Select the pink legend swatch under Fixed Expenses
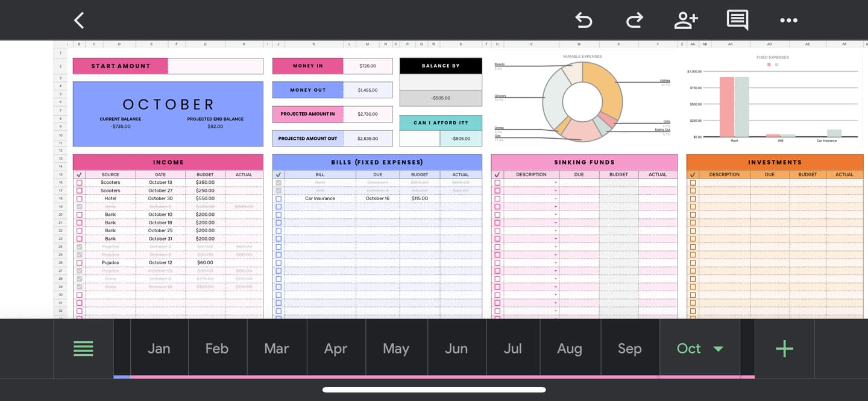This screenshot has height=401, width=868. point(769,64)
